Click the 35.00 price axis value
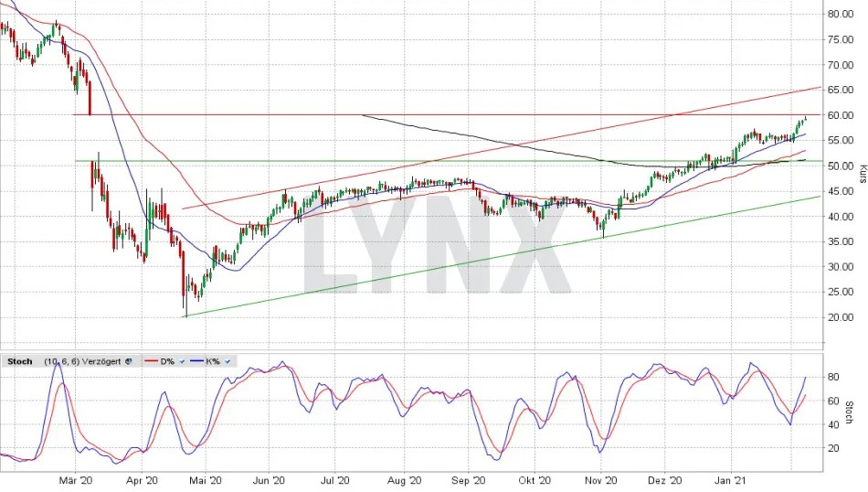Screen dimensions: 868x492 [x=840, y=241]
